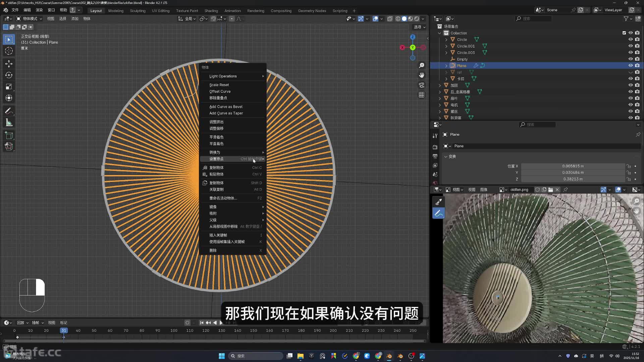The width and height of the screenshot is (644, 362).
Task: Hide Circle.001 object via eye icon
Action: click(x=630, y=46)
